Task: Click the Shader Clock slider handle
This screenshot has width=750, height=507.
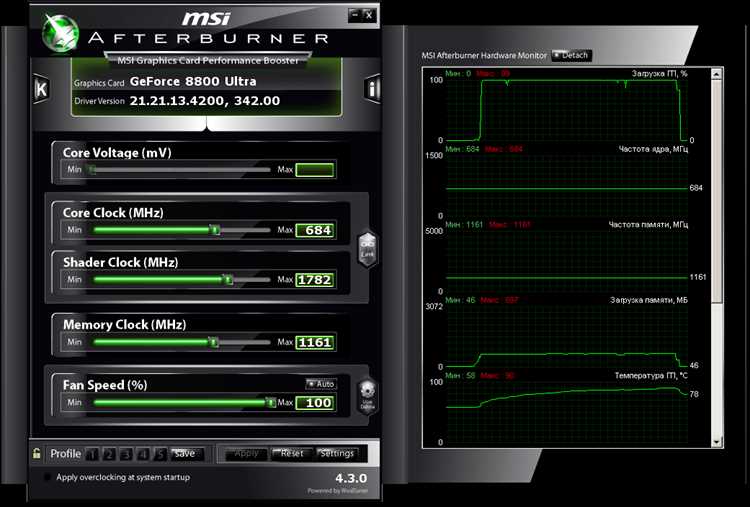Action: (228, 279)
